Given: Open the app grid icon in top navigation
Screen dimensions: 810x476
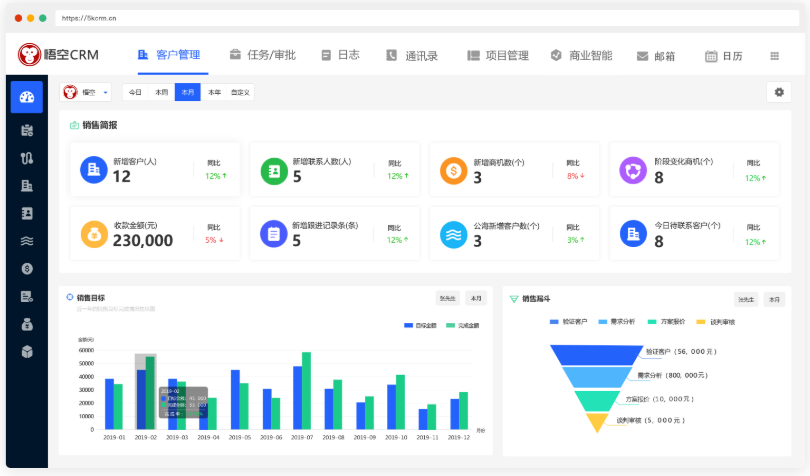Looking at the screenshot, I should pyautogui.click(x=774, y=56).
